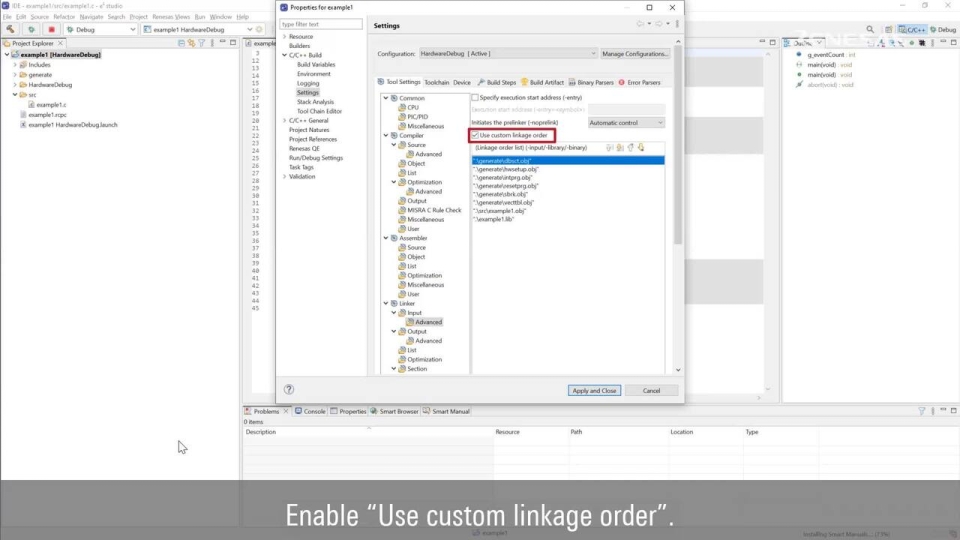Screen dimensions: 960x540
Task: Click Apply and Close button
Action: (594, 391)
